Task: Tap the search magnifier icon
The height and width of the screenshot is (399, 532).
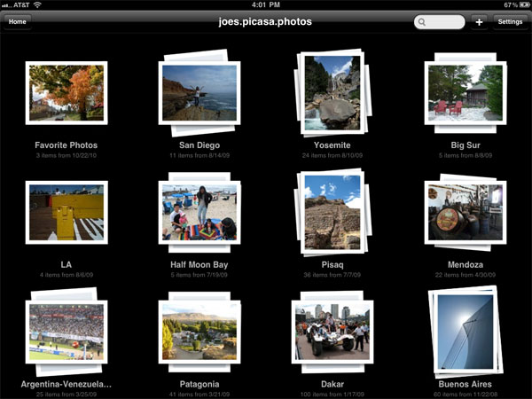Action: pyautogui.click(x=422, y=22)
